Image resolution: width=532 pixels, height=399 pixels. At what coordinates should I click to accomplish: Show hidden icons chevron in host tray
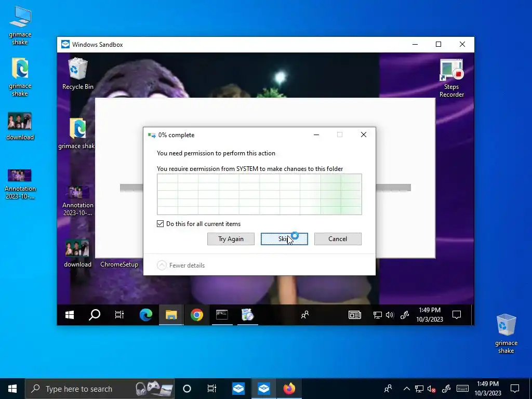tap(406, 389)
